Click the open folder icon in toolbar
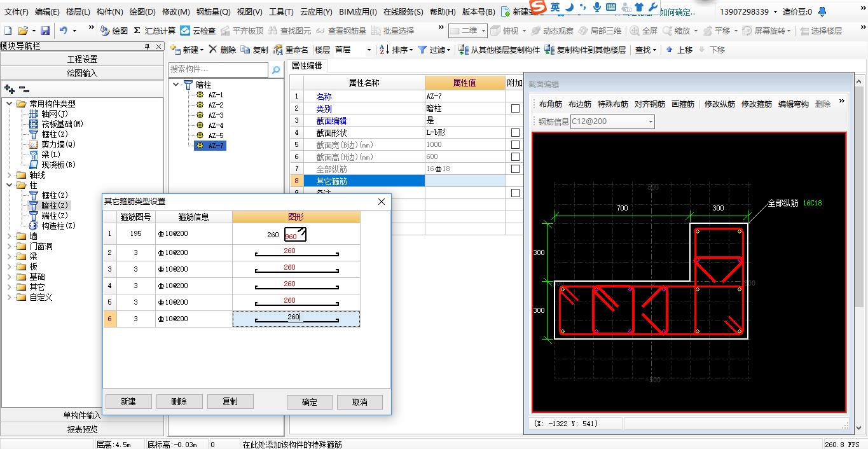868x449 pixels. [23, 31]
